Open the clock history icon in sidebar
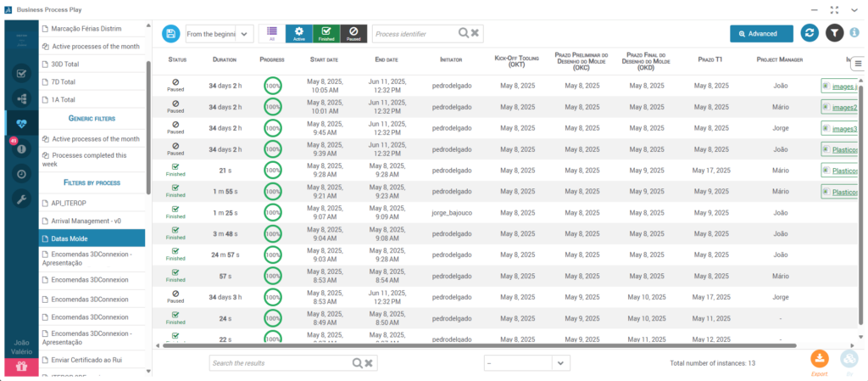Viewport: 868px width, 381px height. pyautogui.click(x=22, y=174)
